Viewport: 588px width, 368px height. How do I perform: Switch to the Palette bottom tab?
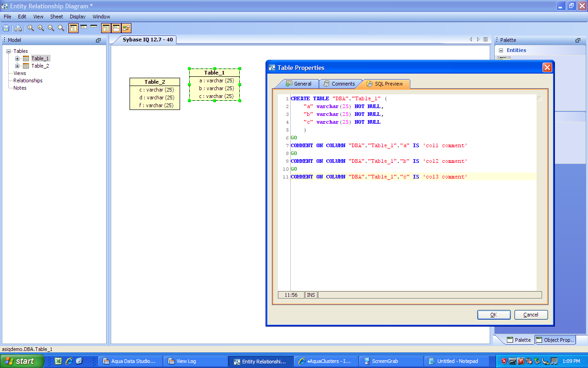(518, 340)
